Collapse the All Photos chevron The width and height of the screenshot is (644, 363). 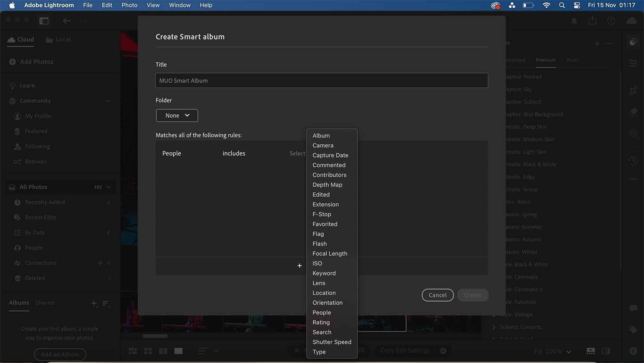click(108, 187)
